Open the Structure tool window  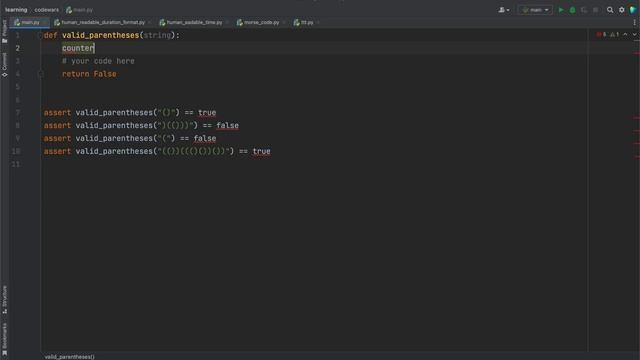[x=4, y=299]
